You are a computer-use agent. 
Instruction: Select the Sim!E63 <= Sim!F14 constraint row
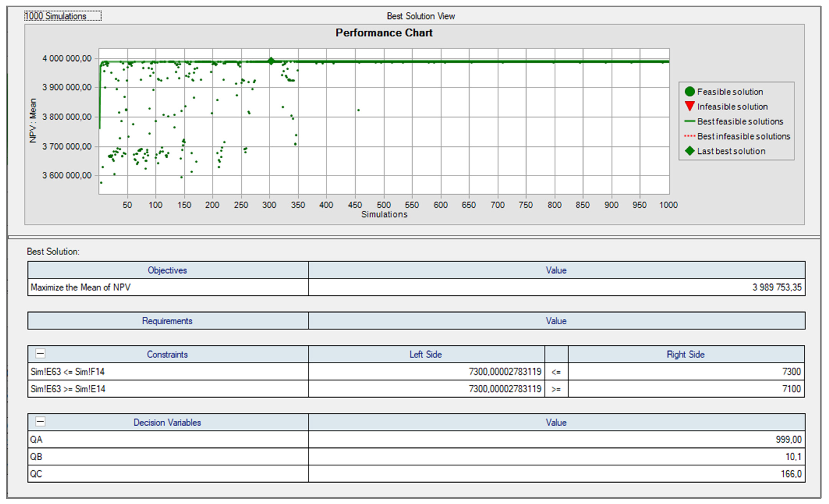[68, 372]
